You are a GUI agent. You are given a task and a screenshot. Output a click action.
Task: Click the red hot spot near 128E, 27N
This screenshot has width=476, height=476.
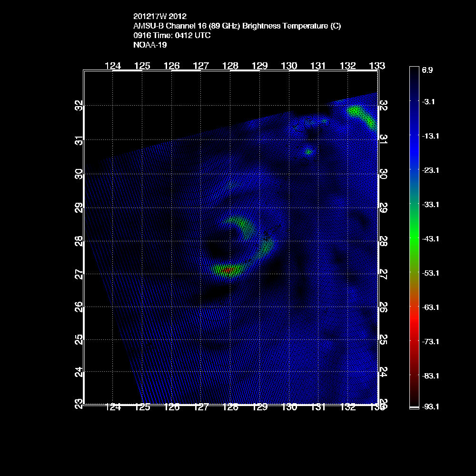[x=228, y=270]
